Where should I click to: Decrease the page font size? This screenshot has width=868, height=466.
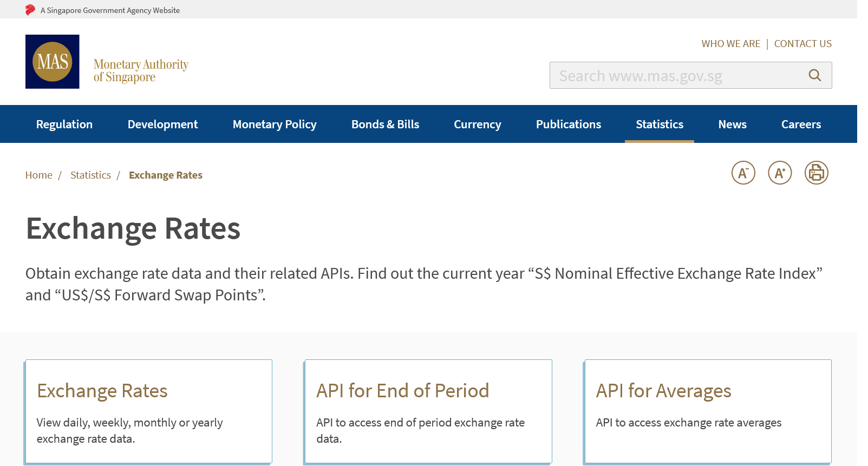[743, 173]
